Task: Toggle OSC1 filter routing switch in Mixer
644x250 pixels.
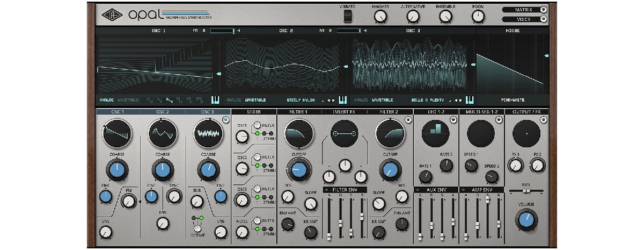Action: click(257, 126)
